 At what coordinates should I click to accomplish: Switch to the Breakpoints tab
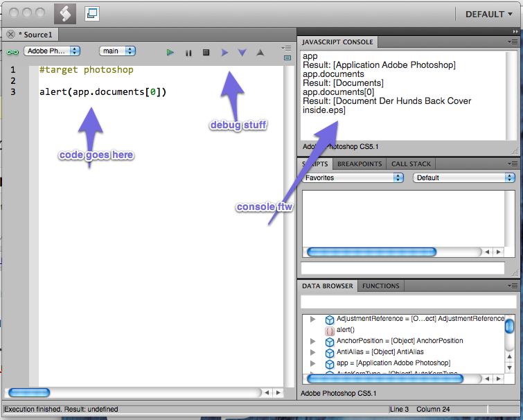pyautogui.click(x=360, y=164)
